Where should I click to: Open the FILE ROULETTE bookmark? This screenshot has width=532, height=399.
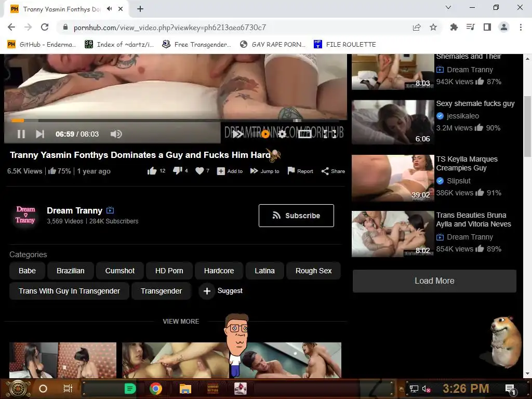pos(345,45)
